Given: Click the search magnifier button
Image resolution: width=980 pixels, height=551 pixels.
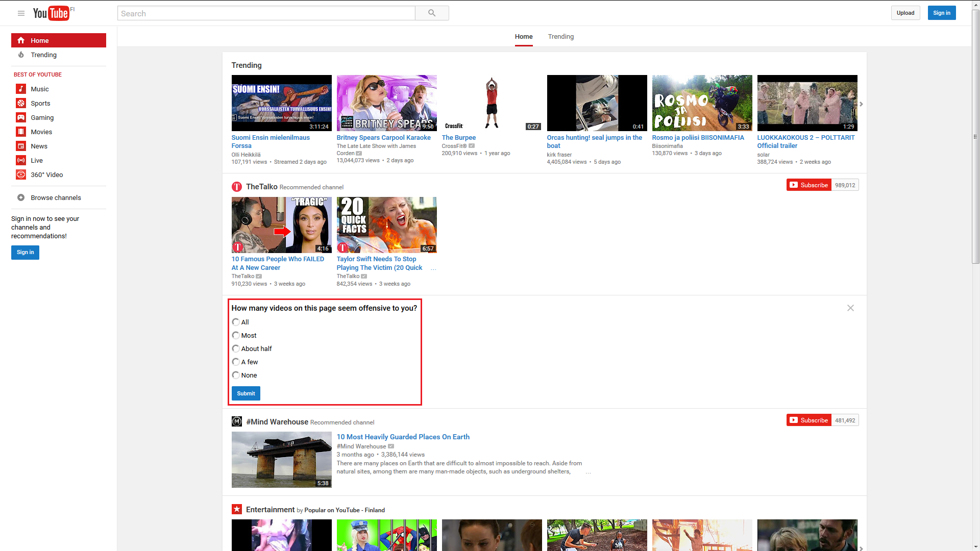Looking at the screenshot, I should 432,13.
